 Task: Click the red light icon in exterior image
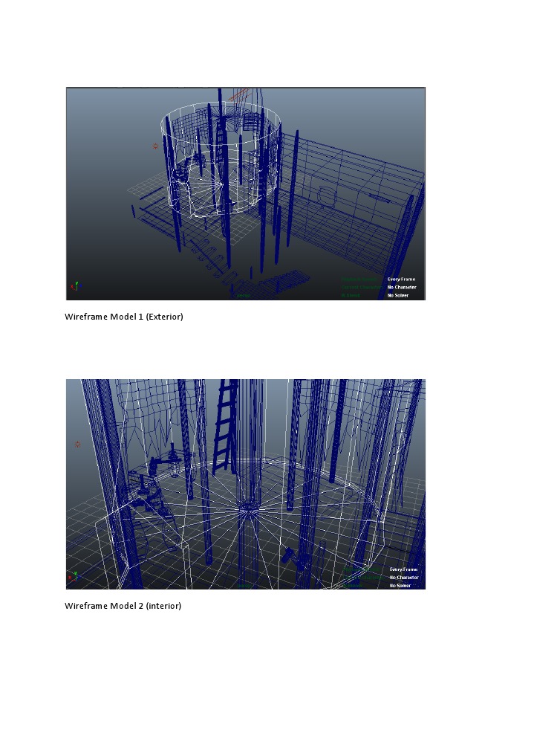(155, 146)
